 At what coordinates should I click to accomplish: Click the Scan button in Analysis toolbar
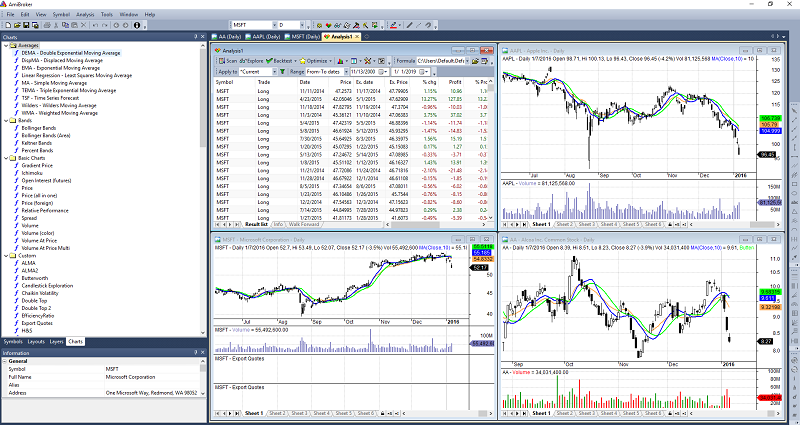coord(230,60)
